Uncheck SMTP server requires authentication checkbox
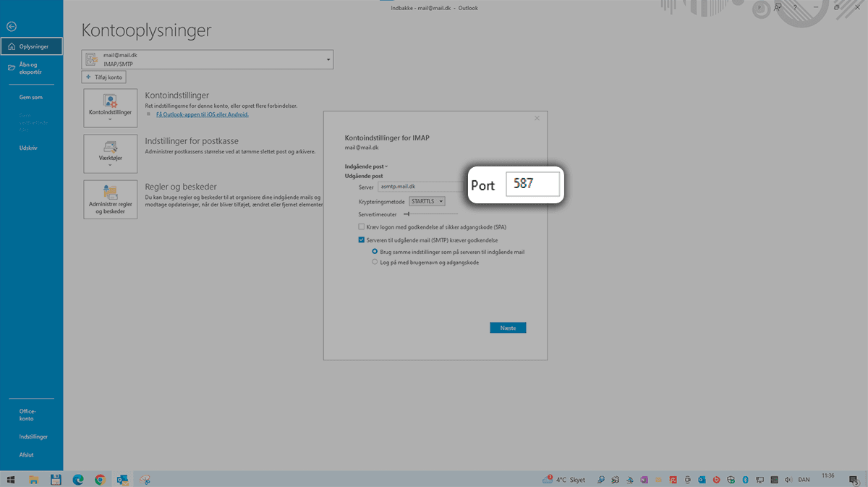This screenshot has height=487, width=868. tap(361, 240)
